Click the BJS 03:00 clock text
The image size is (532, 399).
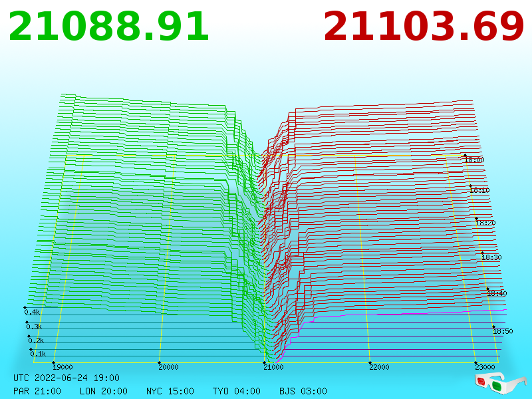click(303, 391)
